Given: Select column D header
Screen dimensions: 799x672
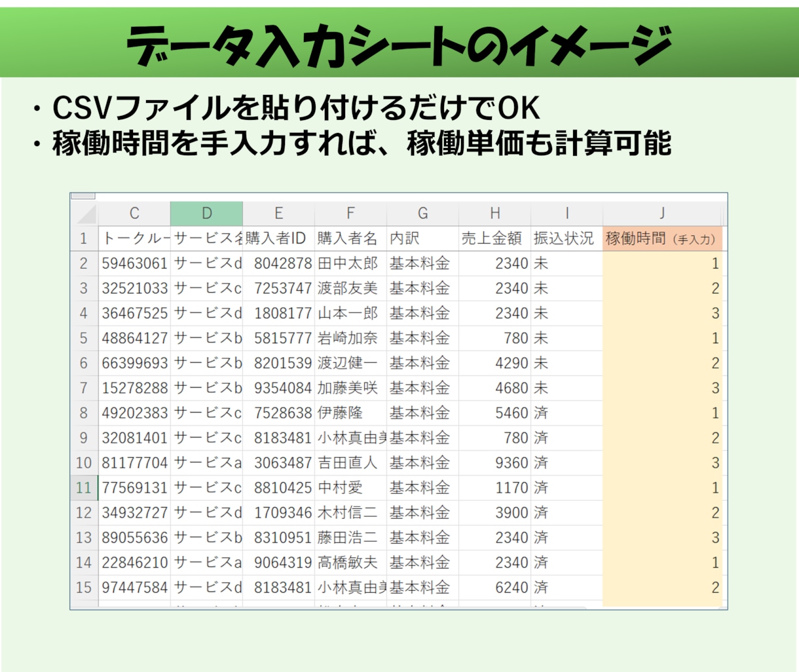Looking at the screenshot, I should [x=206, y=214].
